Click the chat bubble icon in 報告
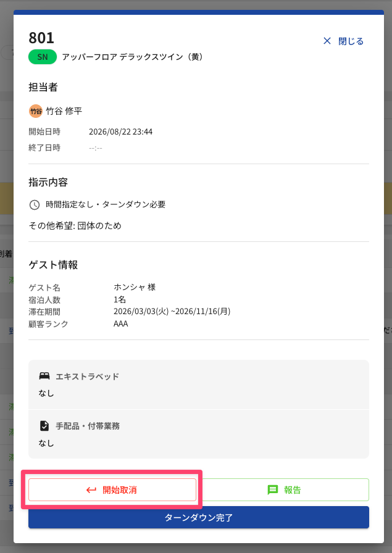The image size is (392, 553). [273, 490]
